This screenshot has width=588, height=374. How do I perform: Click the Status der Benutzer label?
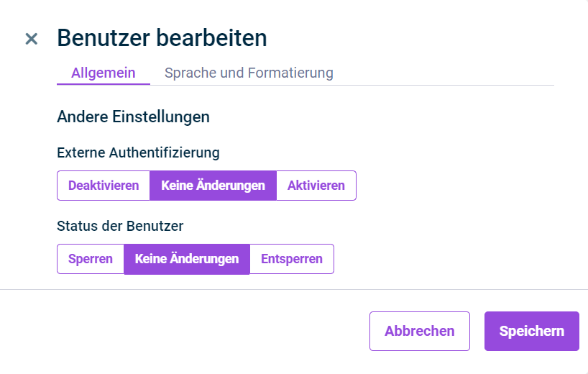(x=120, y=227)
